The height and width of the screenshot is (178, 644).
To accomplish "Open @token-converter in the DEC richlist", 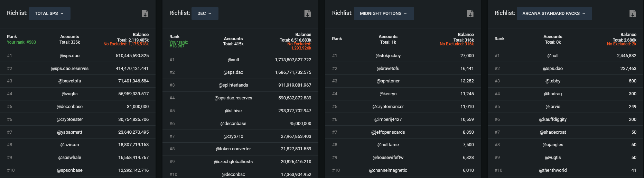I will (x=233, y=149).
